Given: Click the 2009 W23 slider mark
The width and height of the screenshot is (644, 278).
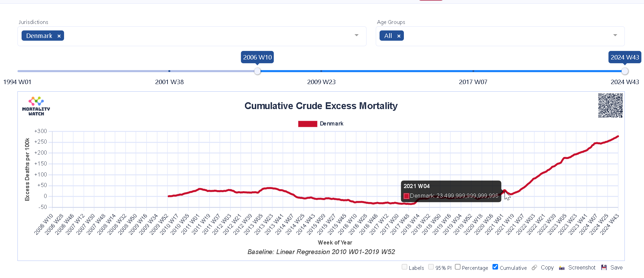Looking at the screenshot, I should [x=321, y=71].
